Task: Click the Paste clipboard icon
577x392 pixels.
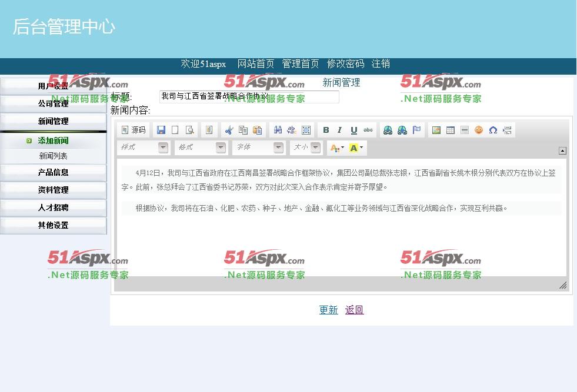Action: 258,130
